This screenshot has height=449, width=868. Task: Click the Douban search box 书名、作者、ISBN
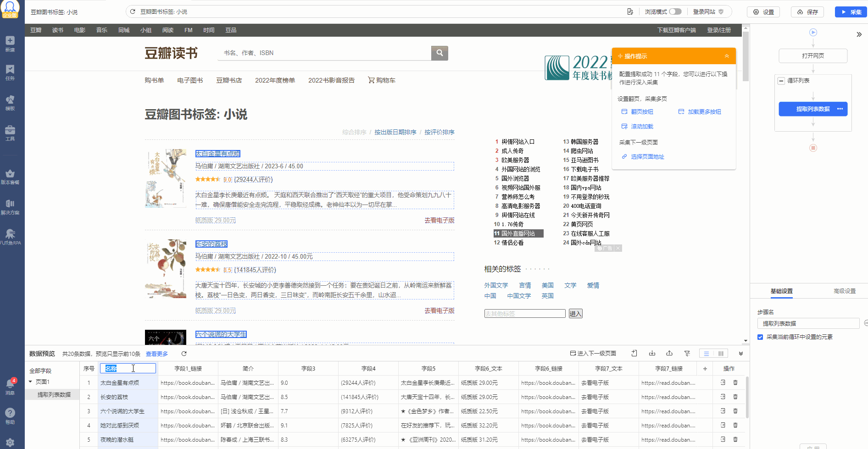(324, 53)
